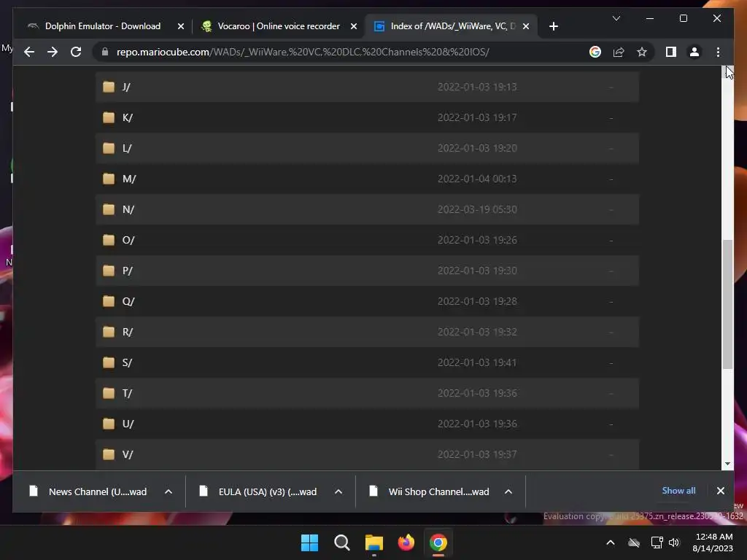Click the cloud sync tray icon

[x=634, y=542]
